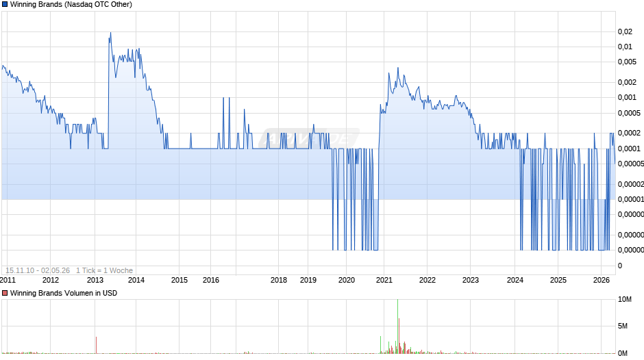Click the 5M volume axis label
The height and width of the screenshot is (360, 644).
pyautogui.click(x=623, y=326)
